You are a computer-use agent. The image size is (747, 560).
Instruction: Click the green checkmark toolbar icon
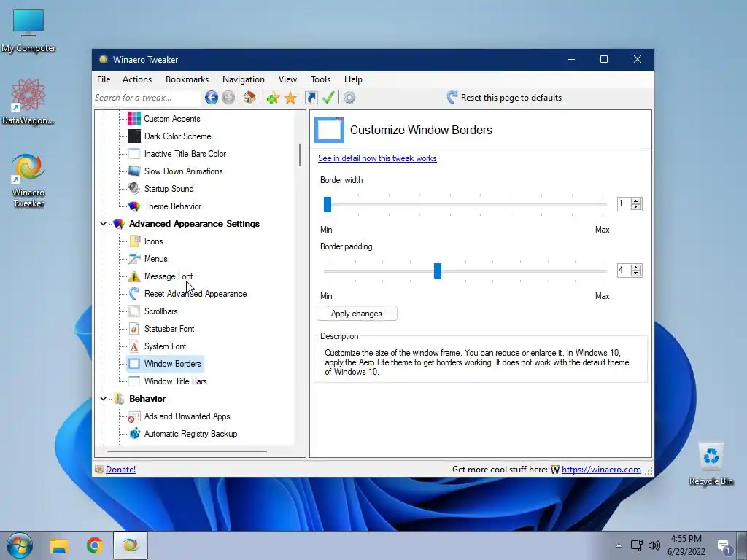point(329,98)
